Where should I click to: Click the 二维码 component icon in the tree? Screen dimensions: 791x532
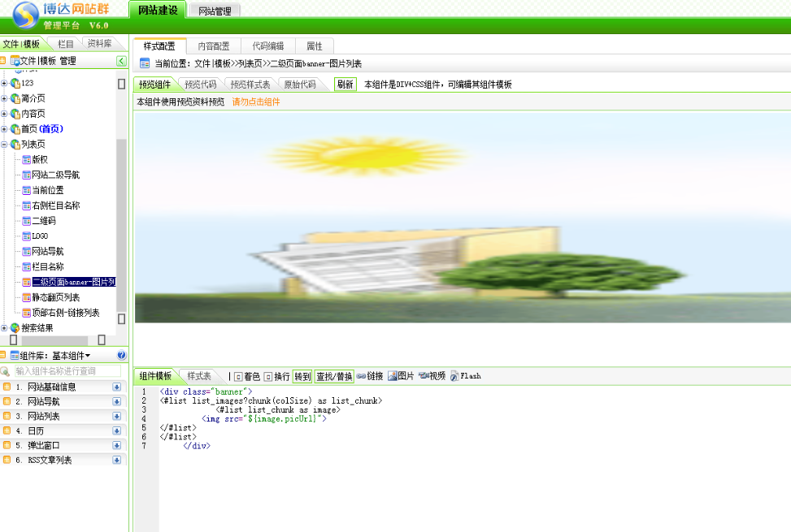26,221
